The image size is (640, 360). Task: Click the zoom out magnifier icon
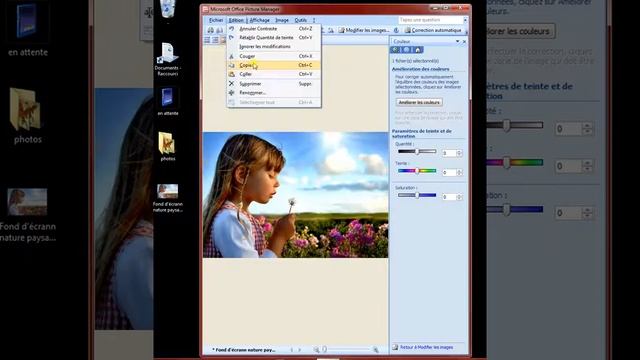[316, 350]
